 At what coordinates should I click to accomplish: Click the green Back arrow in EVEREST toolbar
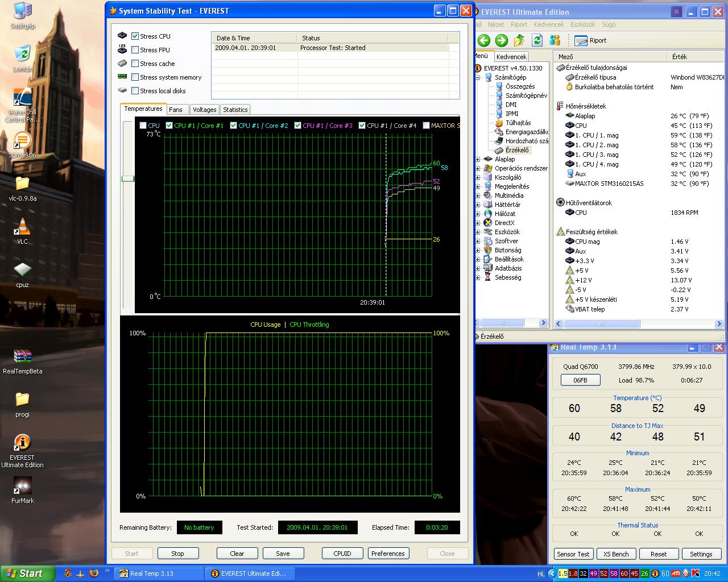484,40
